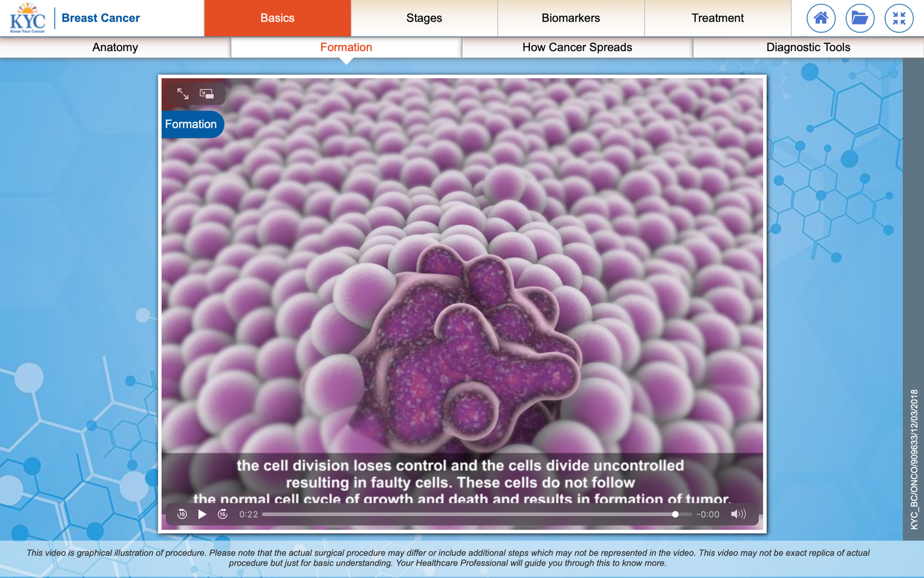Click the collapse arrows icon in the header
The image size is (924, 578).
pos(898,18)
